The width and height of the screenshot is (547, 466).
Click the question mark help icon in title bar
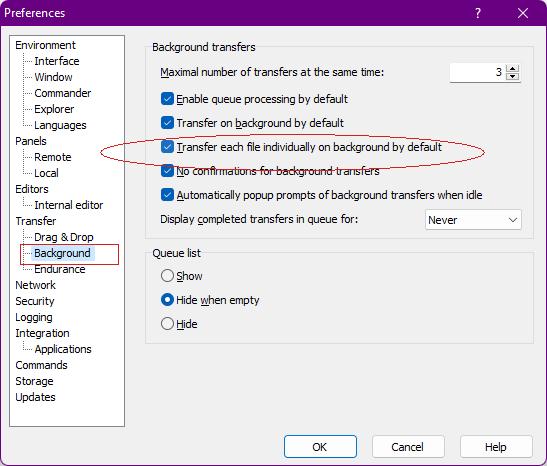(478, 13)
